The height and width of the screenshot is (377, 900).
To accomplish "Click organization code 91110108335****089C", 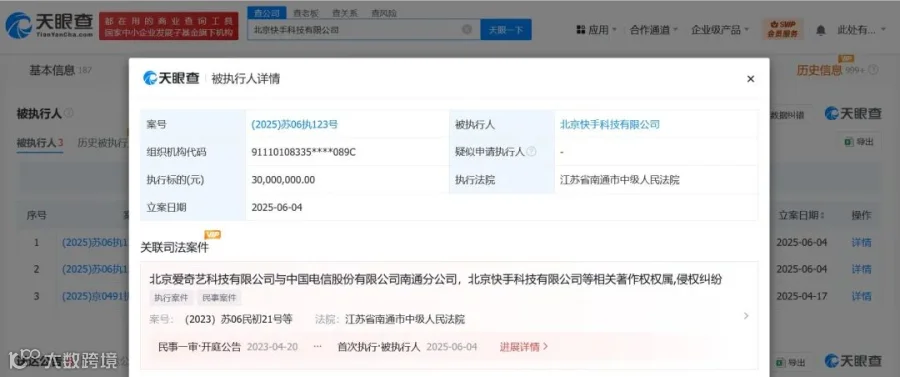I will pos(304,152).
